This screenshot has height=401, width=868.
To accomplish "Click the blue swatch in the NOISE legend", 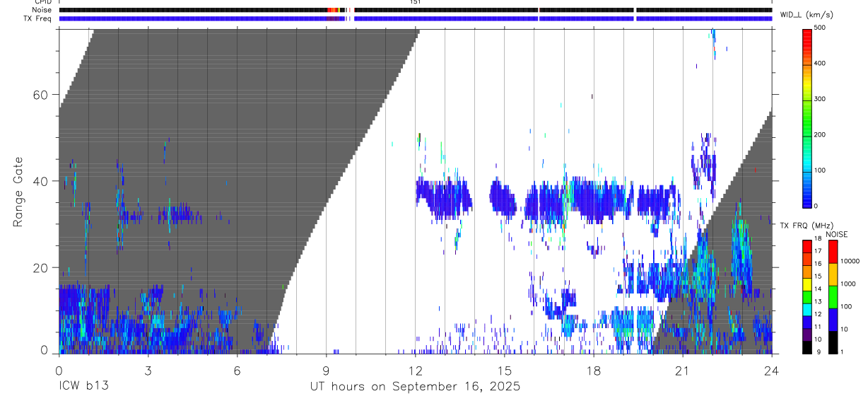I will click(x=833, y=319).
